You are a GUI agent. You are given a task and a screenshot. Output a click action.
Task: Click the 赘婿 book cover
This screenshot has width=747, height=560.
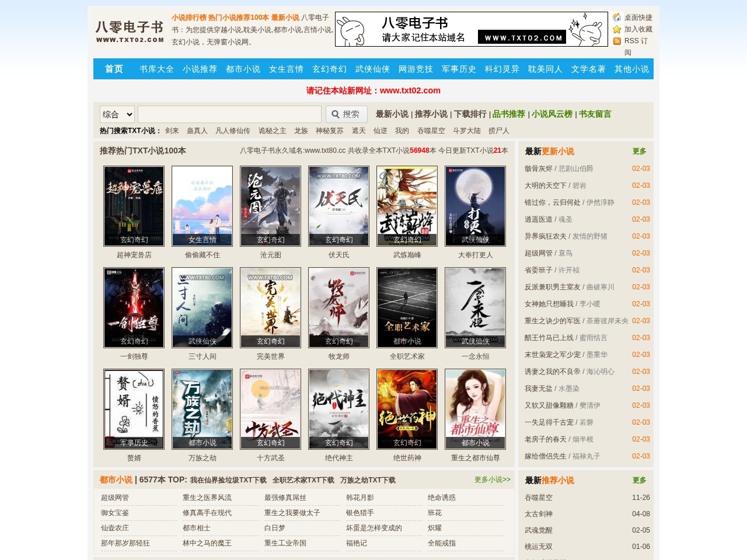coord(134,409)
